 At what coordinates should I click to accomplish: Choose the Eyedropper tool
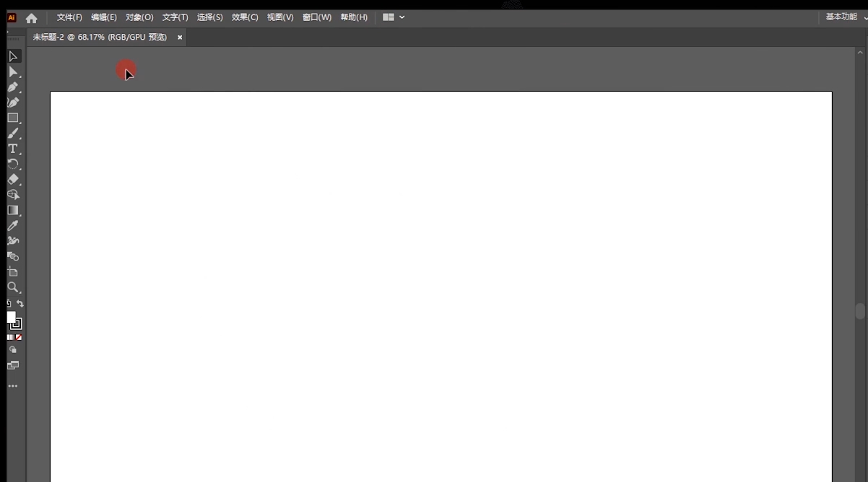[12, 225]
